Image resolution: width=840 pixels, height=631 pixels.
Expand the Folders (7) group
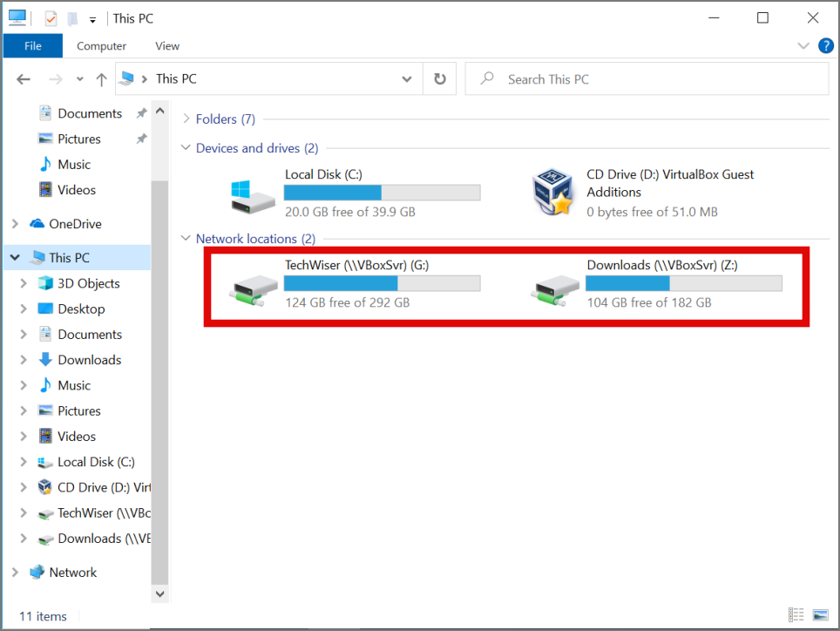click(186, 119)
